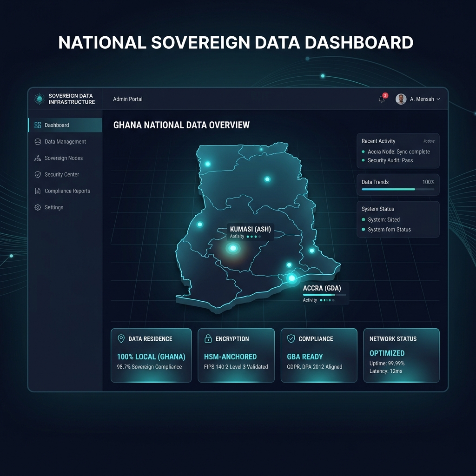Viewport: 476px width, 476px height.
Task: Open Security Center using the shield icon
Action: (39, 174)
